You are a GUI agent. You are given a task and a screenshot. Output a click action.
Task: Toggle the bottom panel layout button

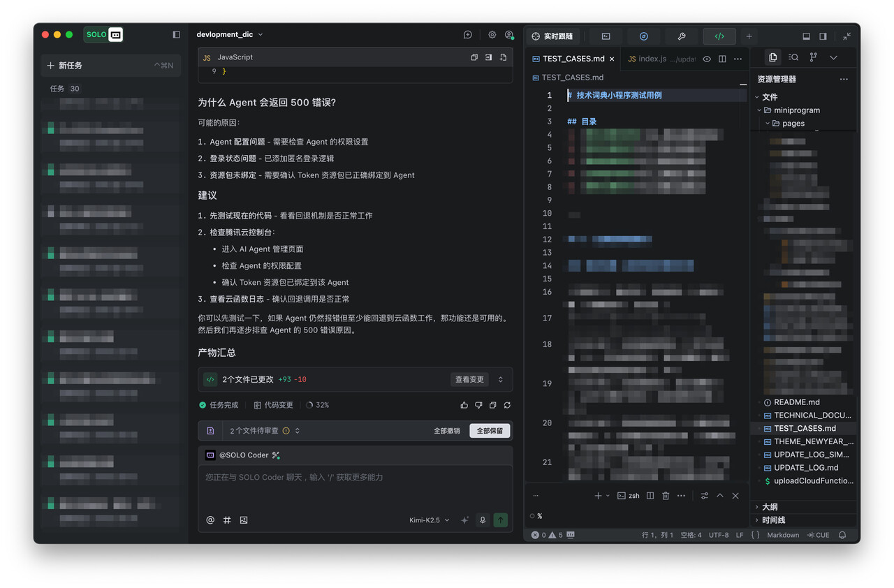(x=806, y=36)
